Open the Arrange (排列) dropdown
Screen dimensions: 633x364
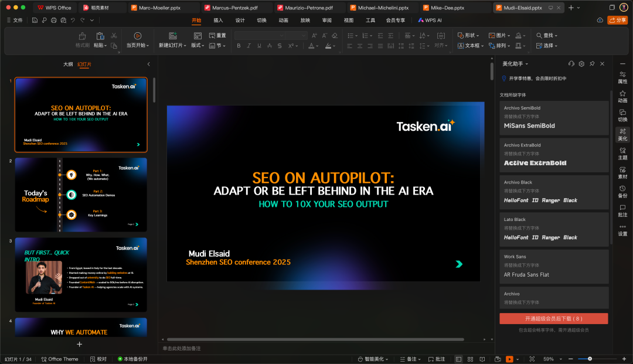[x=499, y=46]
